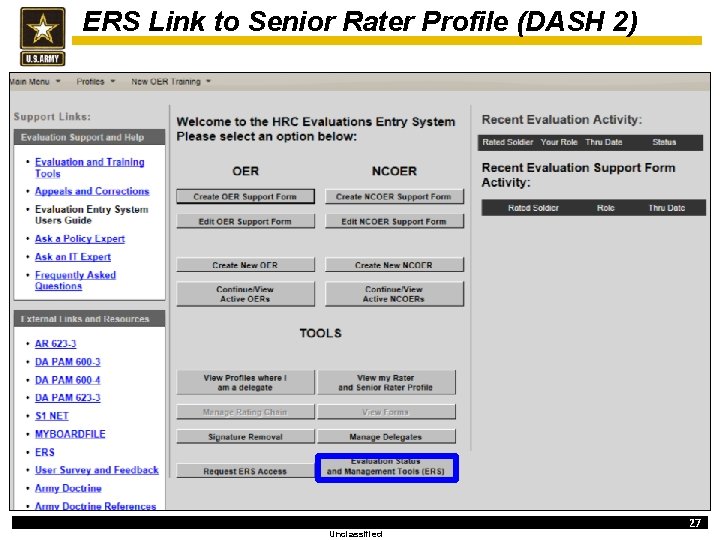
Task: Open the AR 623-3 link
Action: coord(56,343)
